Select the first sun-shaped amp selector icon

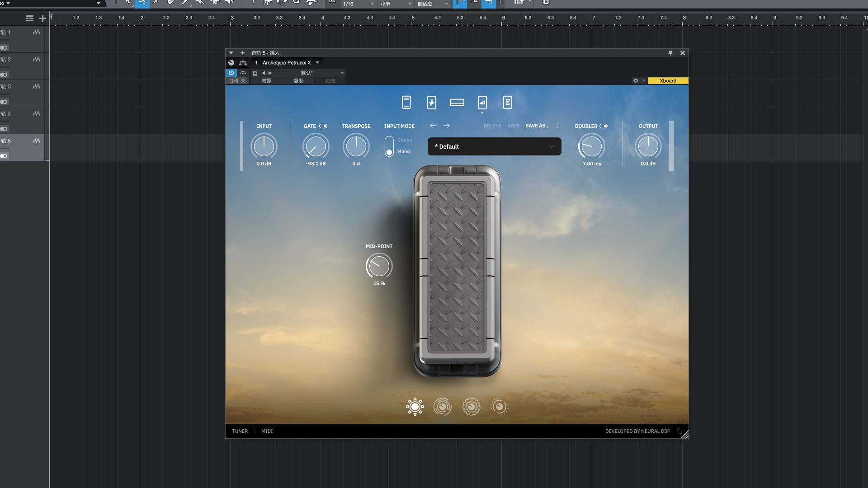(x=415, y=407)
